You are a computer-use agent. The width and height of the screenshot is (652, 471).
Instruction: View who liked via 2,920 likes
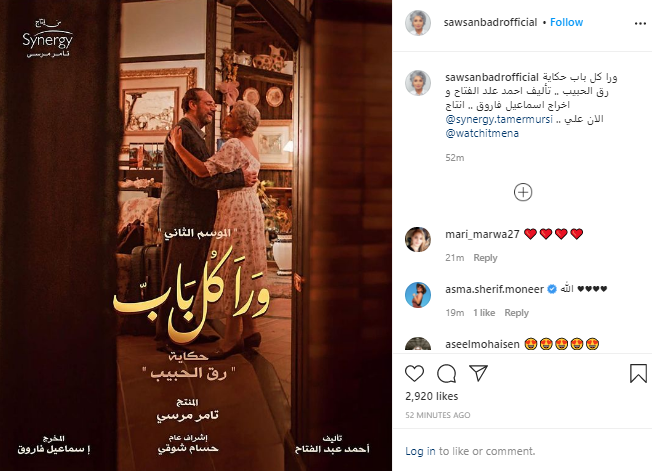point(432,396)
